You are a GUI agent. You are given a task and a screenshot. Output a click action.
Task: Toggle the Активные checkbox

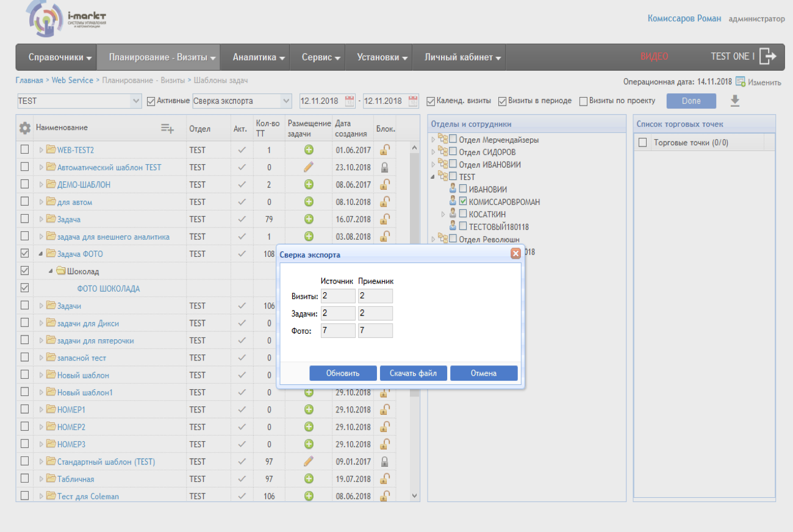151,101
